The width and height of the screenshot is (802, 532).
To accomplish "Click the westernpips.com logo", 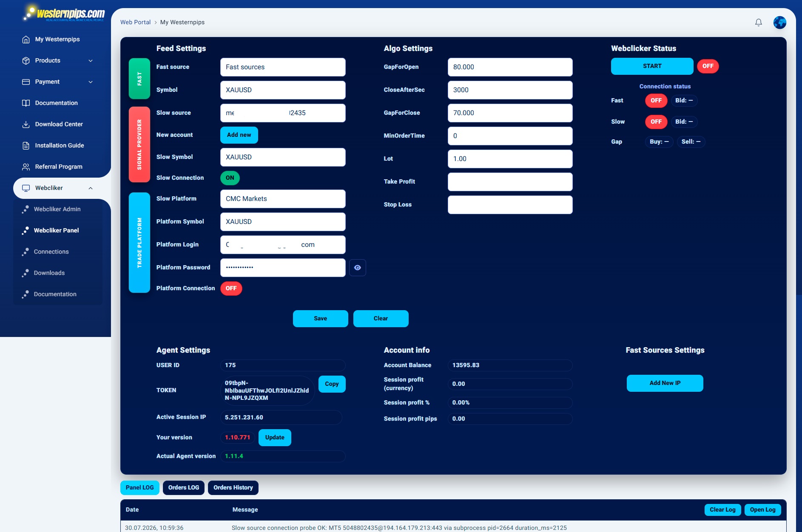I will [64, 13].
